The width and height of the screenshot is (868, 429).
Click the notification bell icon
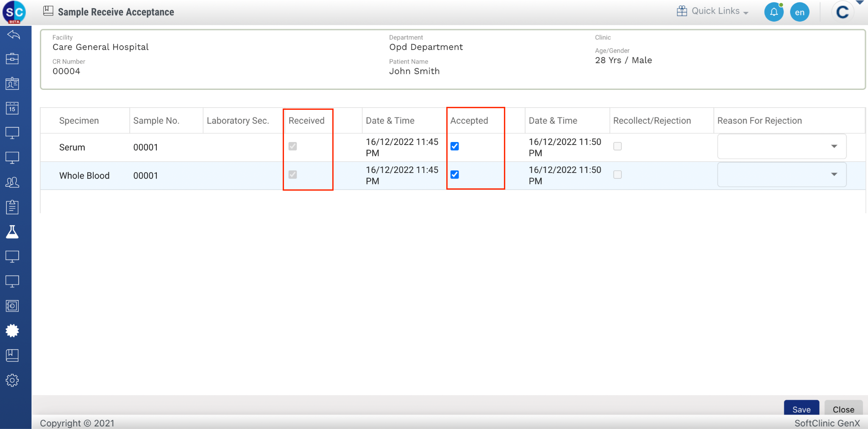coord(773,12)
